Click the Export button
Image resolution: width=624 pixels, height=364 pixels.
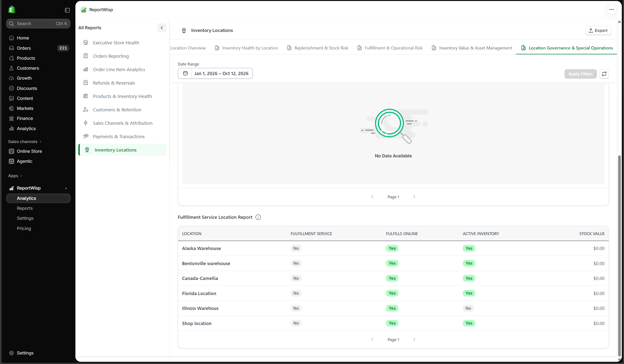pyautogui.click(x=598, y=30)
